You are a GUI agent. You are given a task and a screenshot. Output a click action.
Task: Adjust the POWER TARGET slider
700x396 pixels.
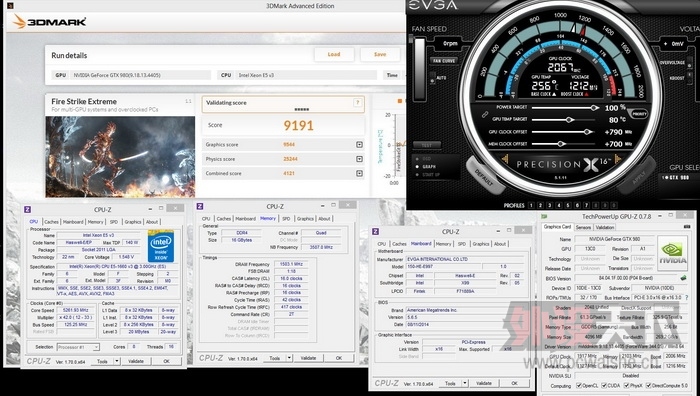coord(565,108)
